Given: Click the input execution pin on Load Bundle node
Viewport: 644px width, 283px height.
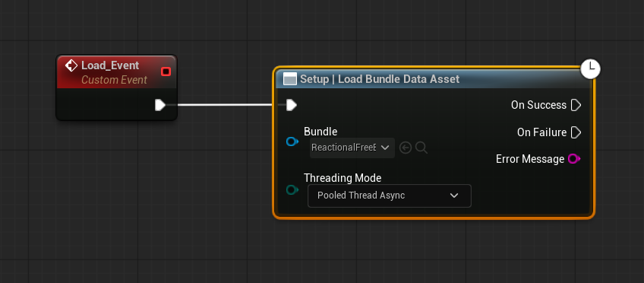Looking at the screenshot, I should click(291, 105).
